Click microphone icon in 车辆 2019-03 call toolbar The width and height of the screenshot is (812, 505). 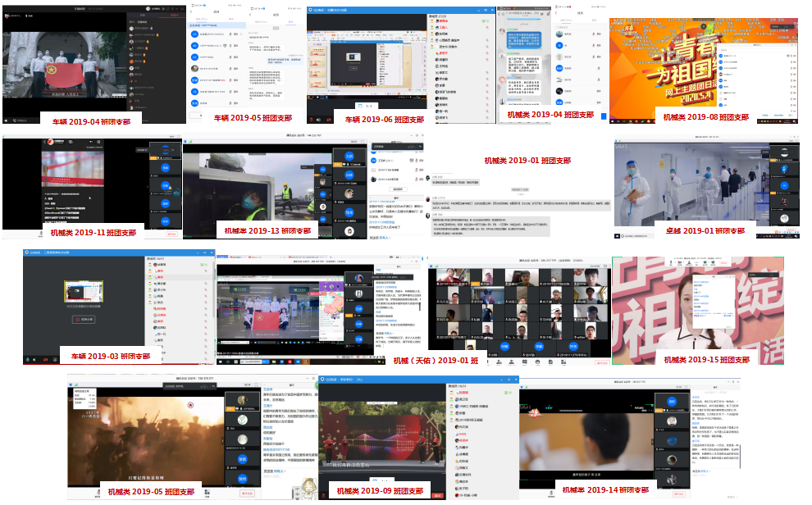pyautogui.click(x=29, y=359)
